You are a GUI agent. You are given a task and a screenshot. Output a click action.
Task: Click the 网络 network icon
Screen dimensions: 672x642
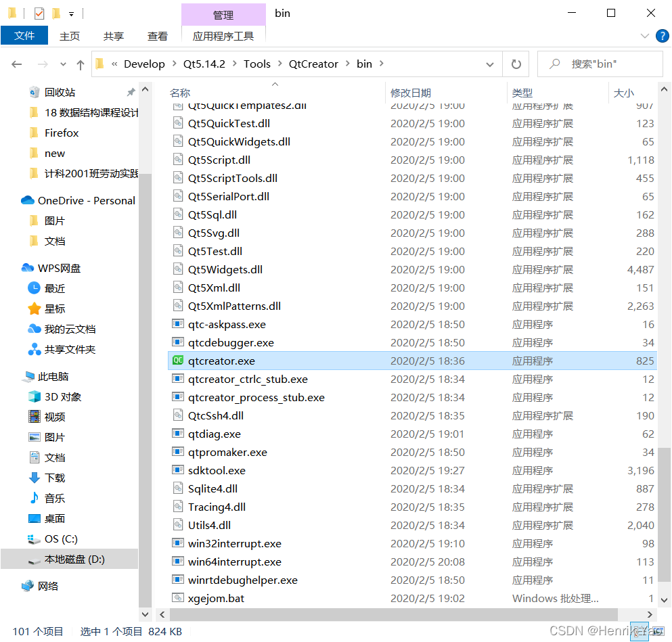(28, 585)
